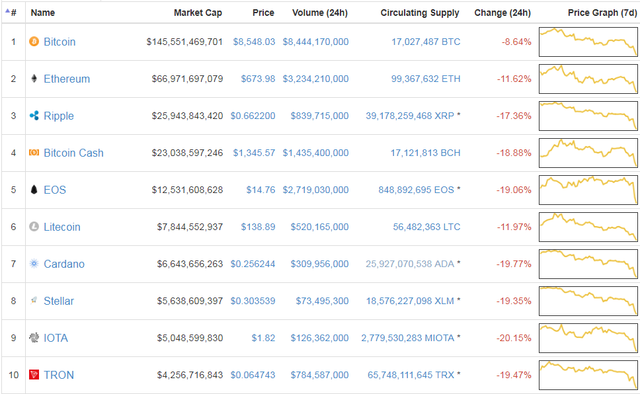
Task: Click the IOTA logo icon
Action: [34, 338]
